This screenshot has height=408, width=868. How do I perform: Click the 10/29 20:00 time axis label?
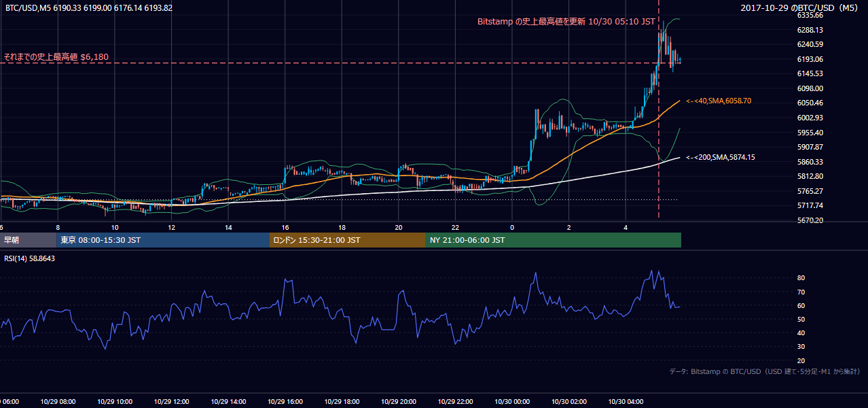coord(399,402)
